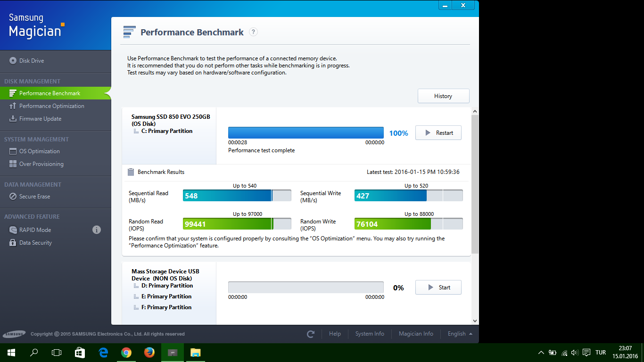Click the D: Primary Partition entry
The height and width of the screenshot is (362, 644).
point(167,286)
